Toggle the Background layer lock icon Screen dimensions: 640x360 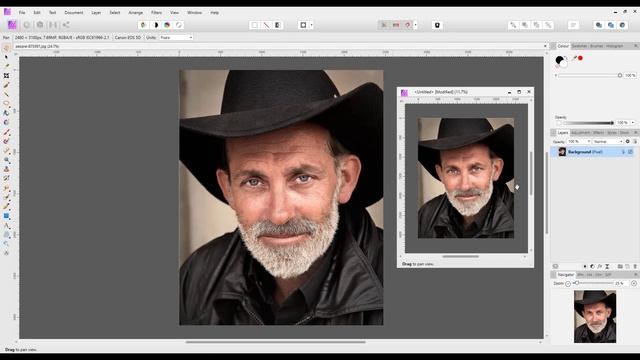[623, 152]
